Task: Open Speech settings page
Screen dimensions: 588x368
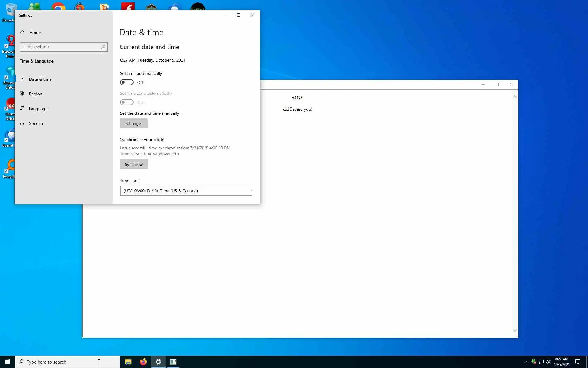Action: click(36, 123)
